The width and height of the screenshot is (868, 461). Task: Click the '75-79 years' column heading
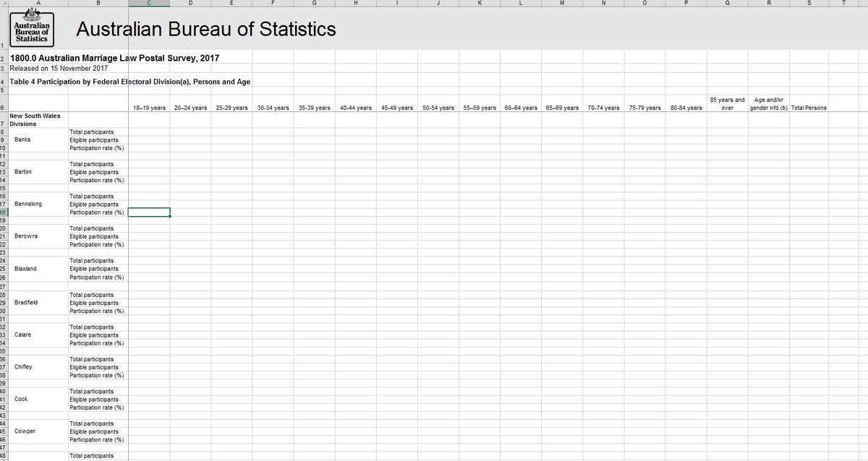(644, 108)
